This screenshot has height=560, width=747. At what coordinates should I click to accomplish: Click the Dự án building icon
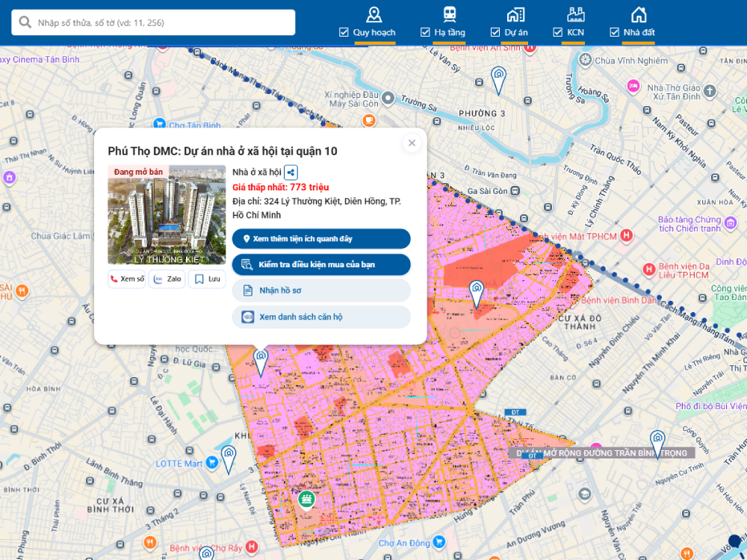tap(515, 15)
